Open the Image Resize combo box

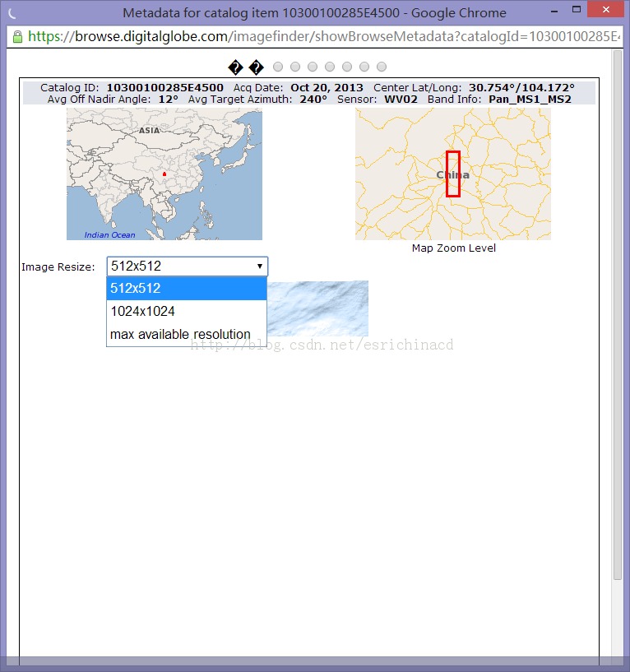point(188,266)
